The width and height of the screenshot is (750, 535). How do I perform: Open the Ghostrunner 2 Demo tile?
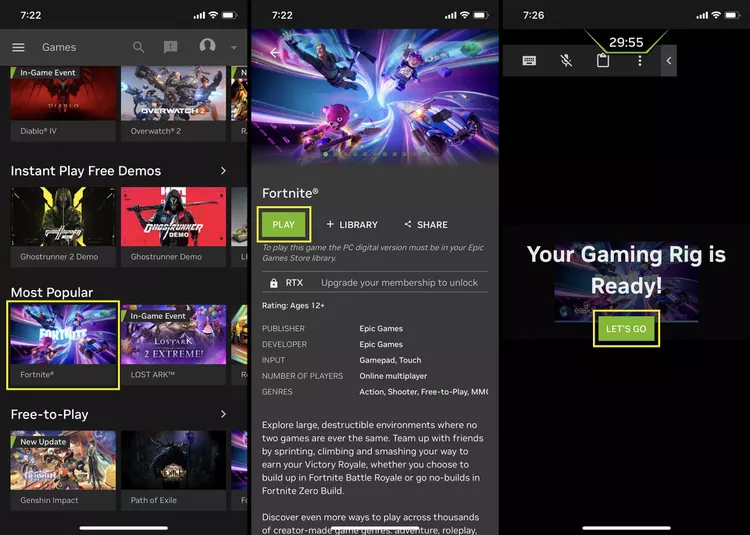click(63, 227)
